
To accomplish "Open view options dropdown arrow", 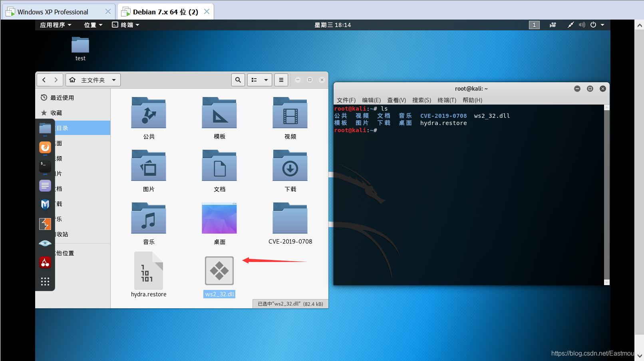I will coord(266,80).
